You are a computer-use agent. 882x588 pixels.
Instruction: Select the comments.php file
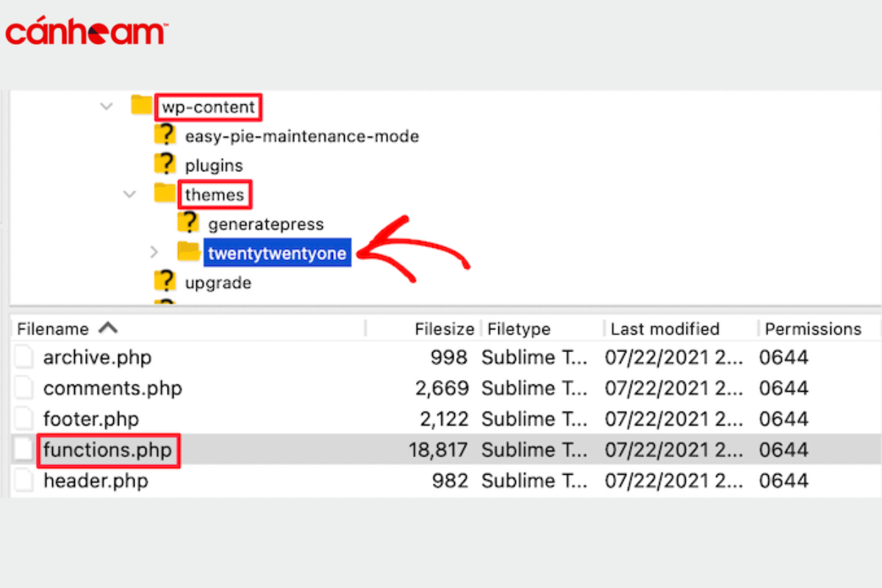click(112, 388)
